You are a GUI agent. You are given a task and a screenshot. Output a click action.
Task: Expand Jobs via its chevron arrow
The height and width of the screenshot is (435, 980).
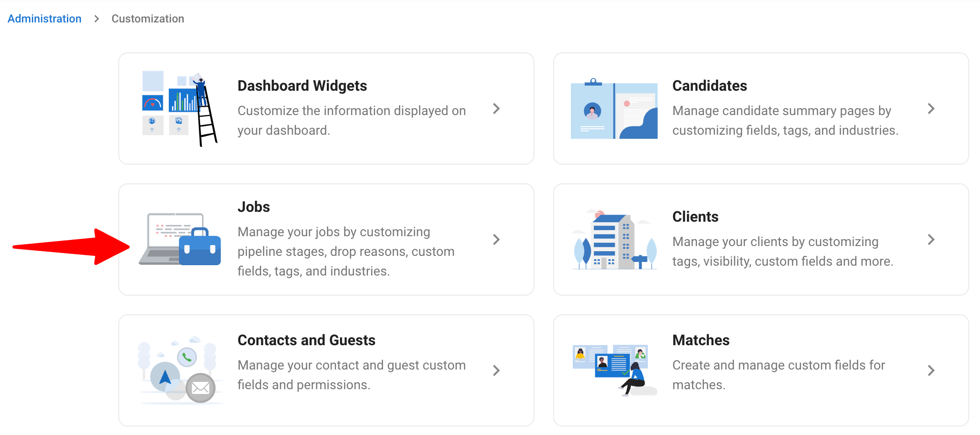click(x=497, y=239)
